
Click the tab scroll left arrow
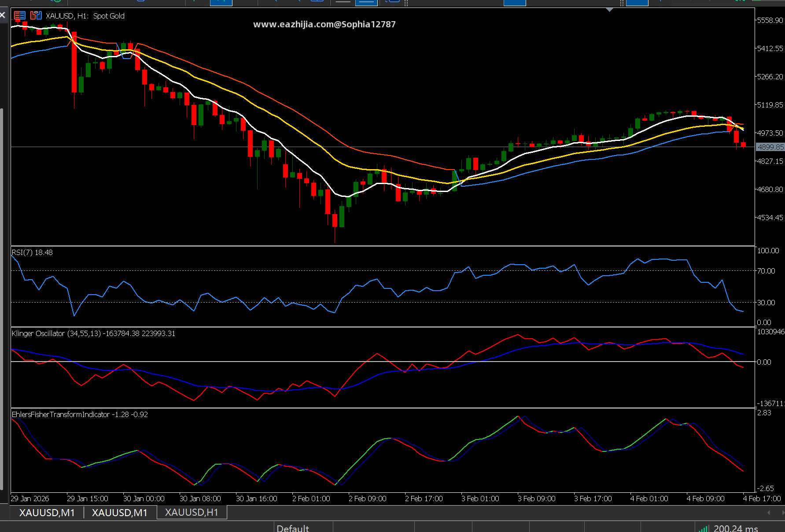coord(769,512)
